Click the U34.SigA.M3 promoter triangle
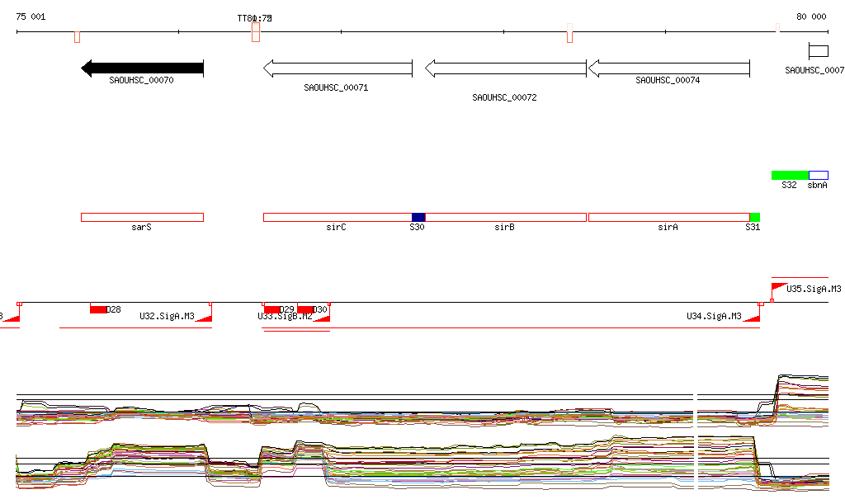Viewport: 845px width, 504px height. tap(751, 318)
